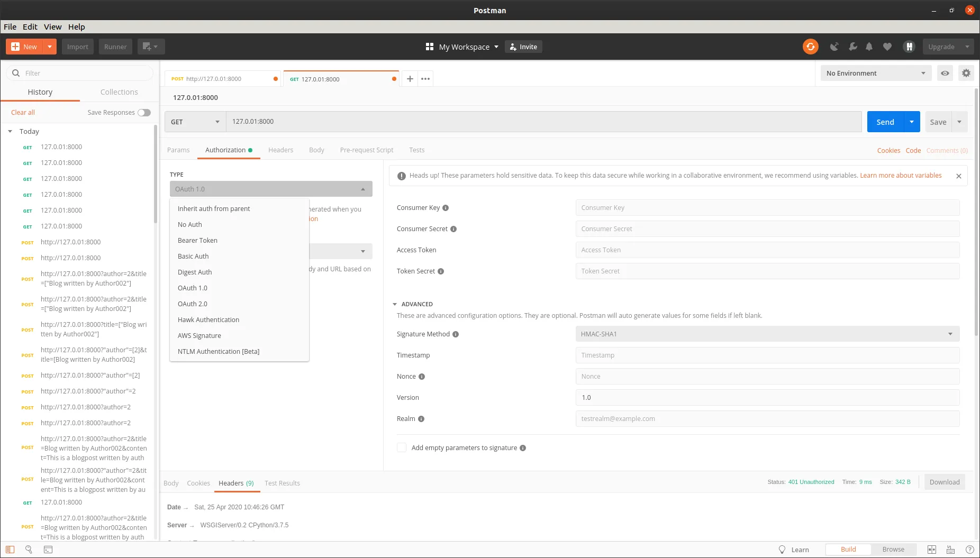
Task: Open Manage Environments gear icon
Action: (x=966, y=73)
